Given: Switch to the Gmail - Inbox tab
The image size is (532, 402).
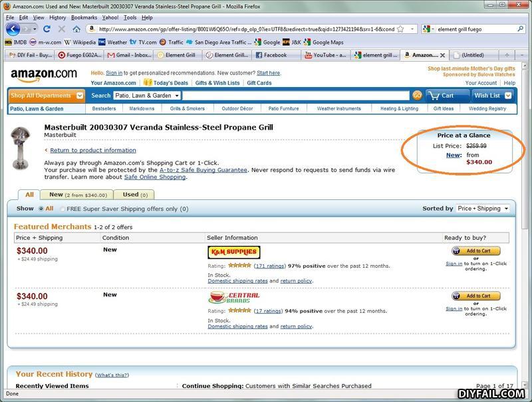Looking at the screenshot, I should point(129,55).
